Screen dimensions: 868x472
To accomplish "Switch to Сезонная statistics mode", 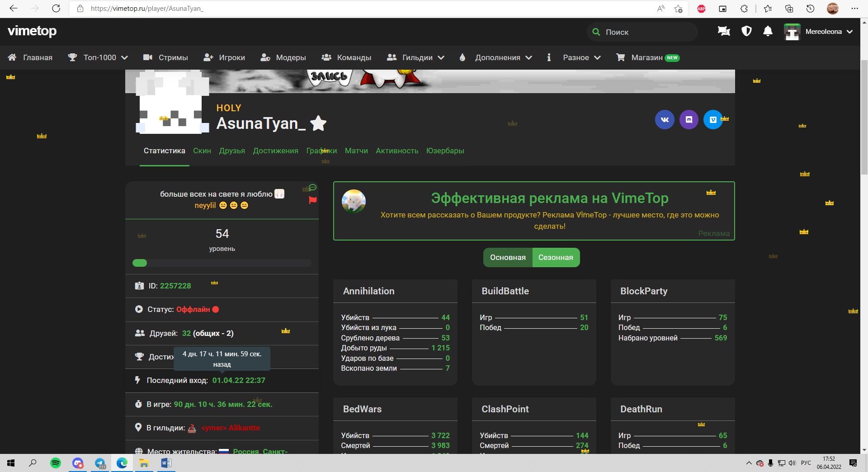I will click(556, 258).
